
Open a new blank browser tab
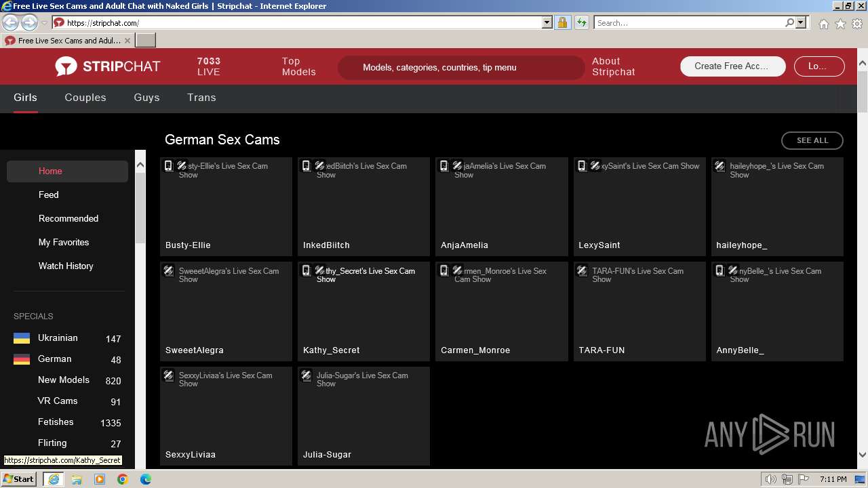[x=145, y=41]
